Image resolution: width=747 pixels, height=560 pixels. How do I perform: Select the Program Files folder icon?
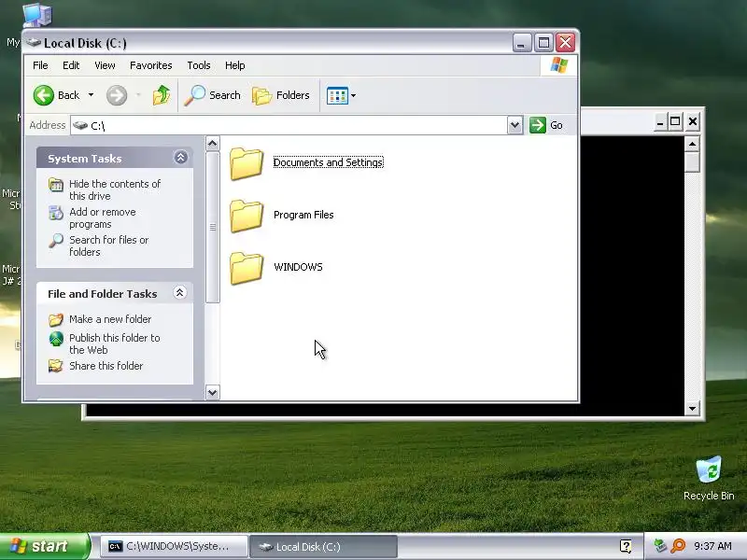pyautogui.click(x=247, y=216)
